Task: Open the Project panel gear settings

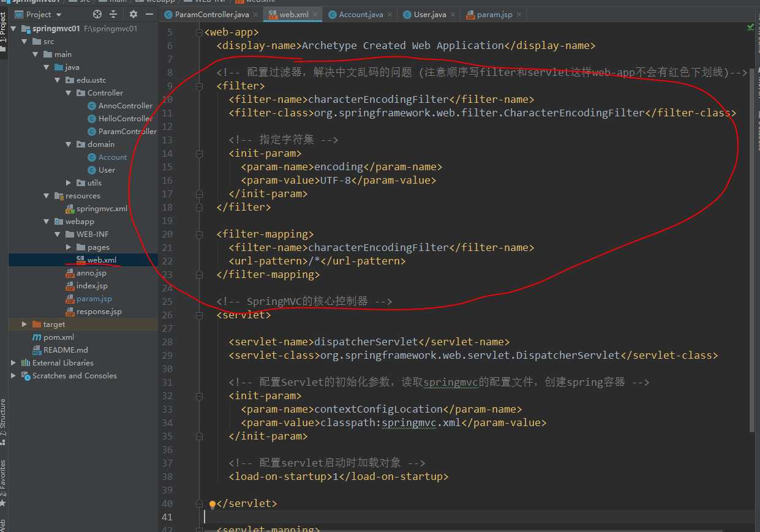Action: pyautogui.click(x=133, y=14)
